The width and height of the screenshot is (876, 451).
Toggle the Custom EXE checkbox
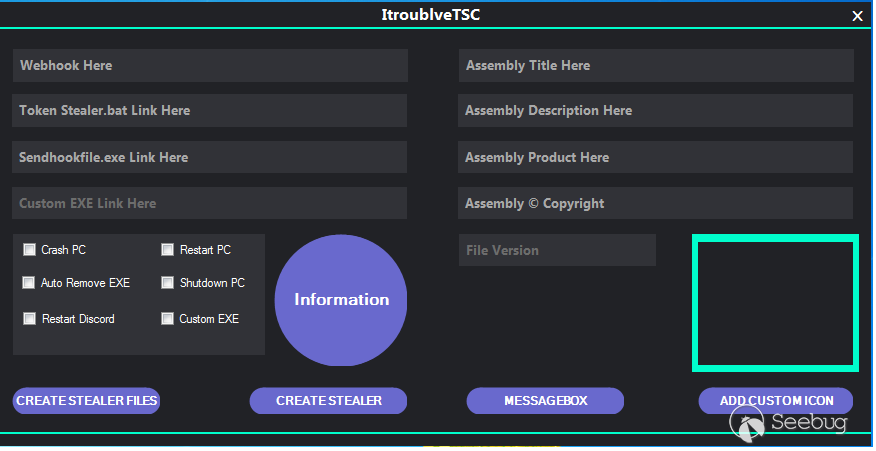[168, 319]
